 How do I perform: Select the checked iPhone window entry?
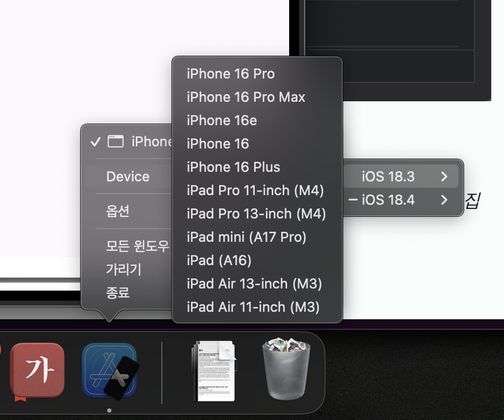[129, 142]
